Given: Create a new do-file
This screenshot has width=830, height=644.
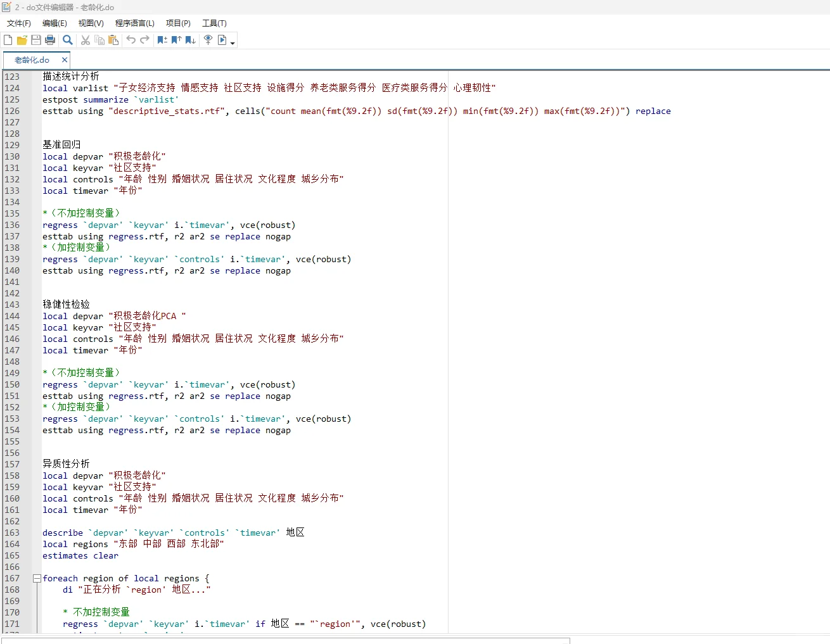Looking at the screenshot, I should (x=8, y=40).
